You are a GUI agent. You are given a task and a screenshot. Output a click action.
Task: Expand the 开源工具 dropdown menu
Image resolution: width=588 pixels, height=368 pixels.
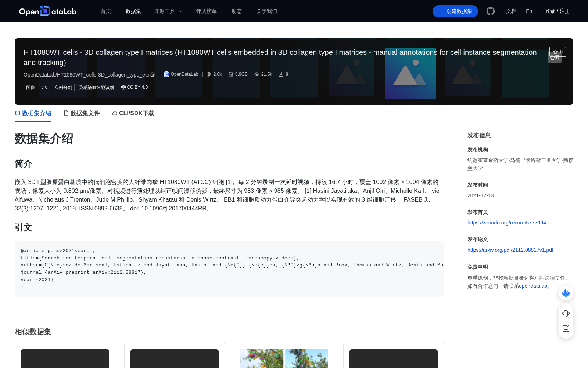point(168,11)
